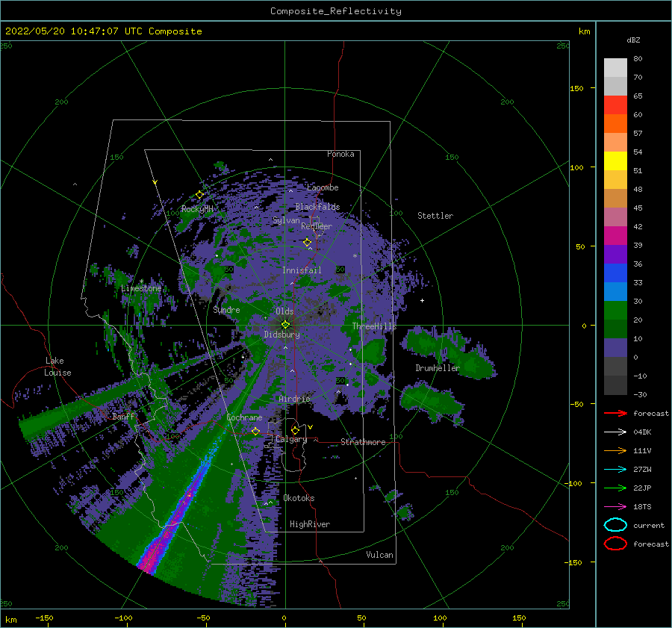Click the 42-39 dBZ magenta swatch
The image size is (672, 628).
[615, 236]
